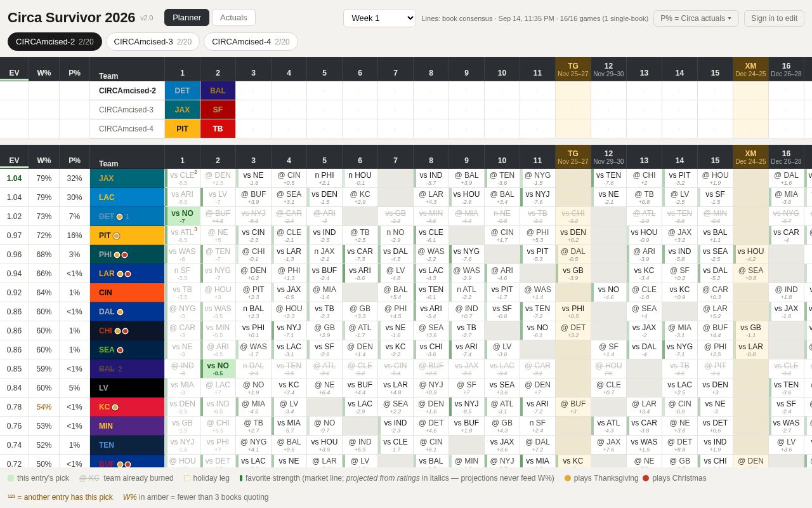The width and height of the screenshot is (812, 508).
Task: Click the SEA team name cell
Action: [x=127, y=350]
